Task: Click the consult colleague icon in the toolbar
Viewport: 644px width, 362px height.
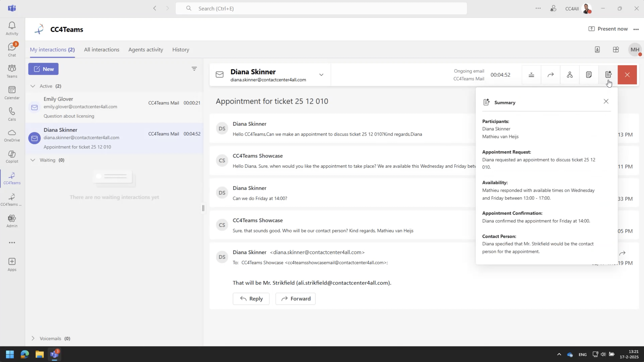Action: click(x=569, y=75)
